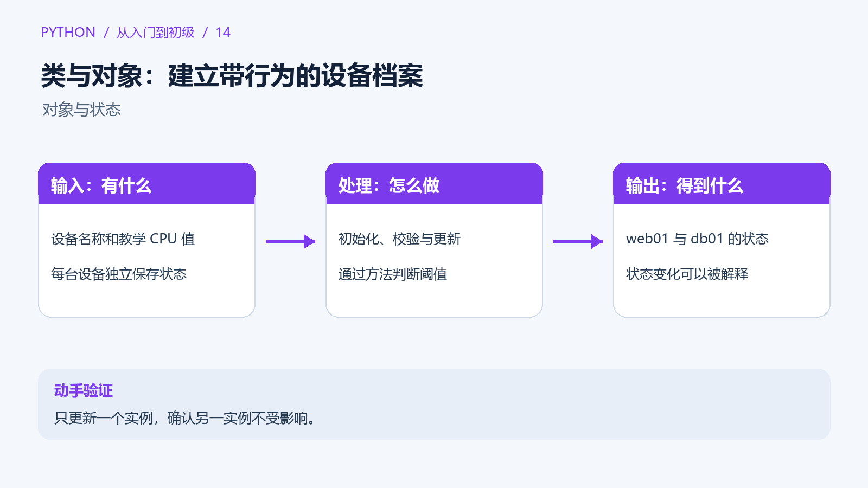Click the arrow between 处理 and 输出 cards

[578, 241]
